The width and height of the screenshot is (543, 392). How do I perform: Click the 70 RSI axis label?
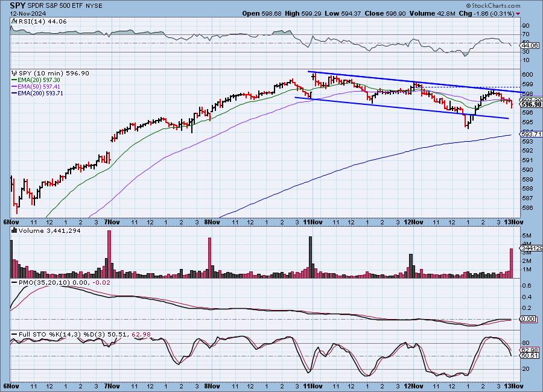click(x=526, y=34)
